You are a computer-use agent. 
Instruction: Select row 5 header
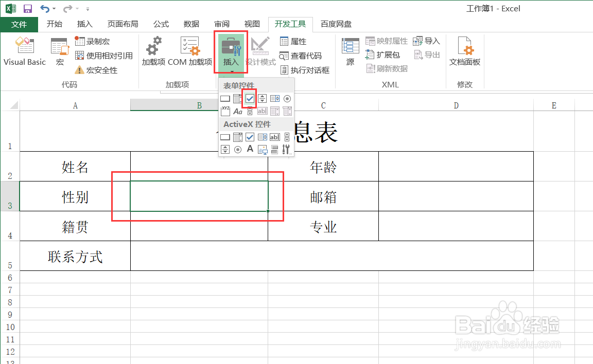pyautogui.click(x=10, y=256)
